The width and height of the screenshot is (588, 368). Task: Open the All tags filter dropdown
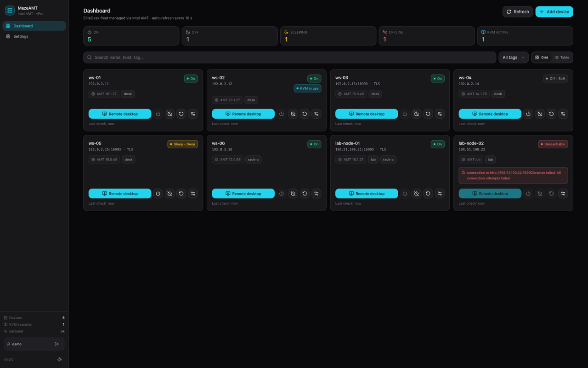pos(514,57)
